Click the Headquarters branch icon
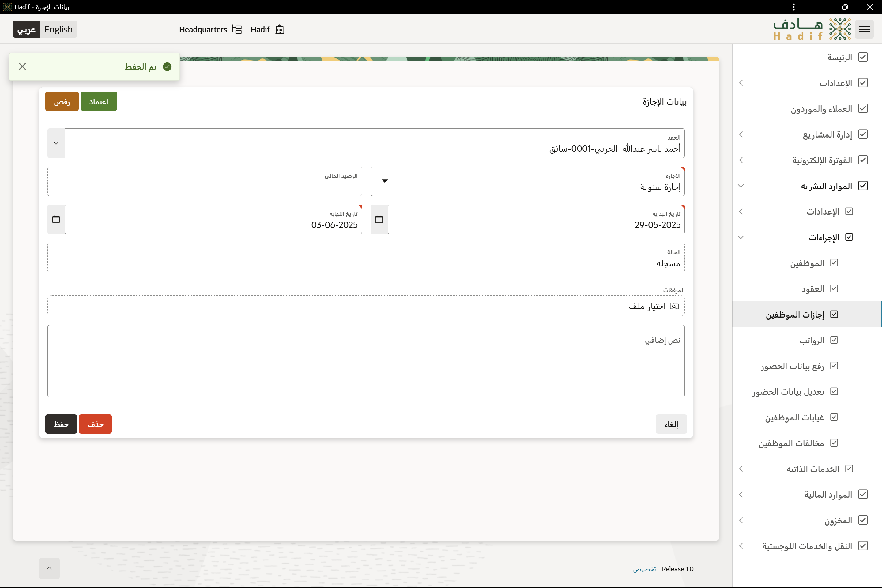Image resolution: width=882 pixels, height=588 pixels. click(x=237, y=29)
